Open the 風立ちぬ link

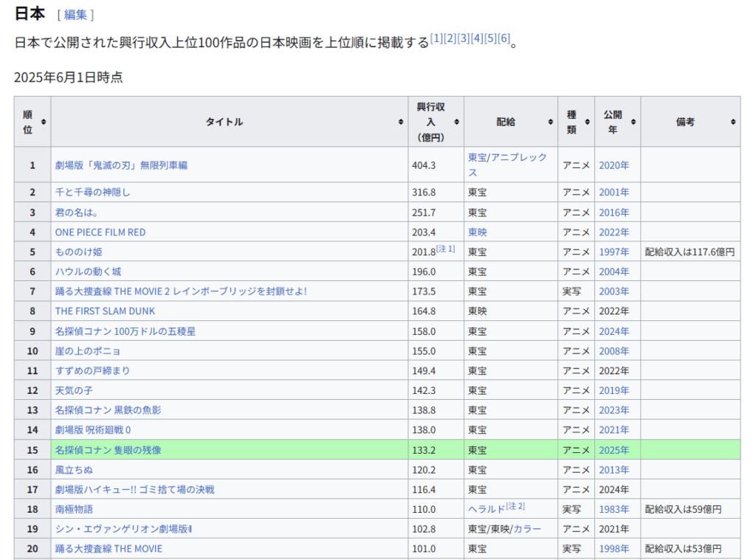74,470
